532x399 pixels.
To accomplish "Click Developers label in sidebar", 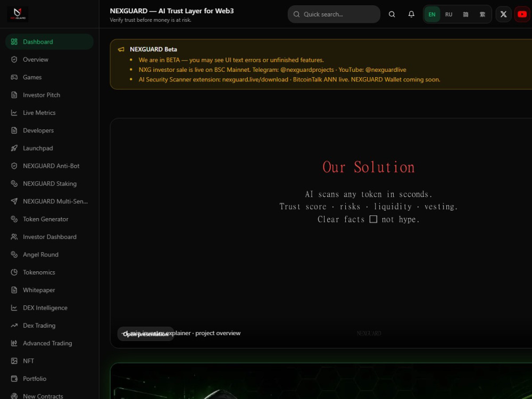I will (38, 130).
